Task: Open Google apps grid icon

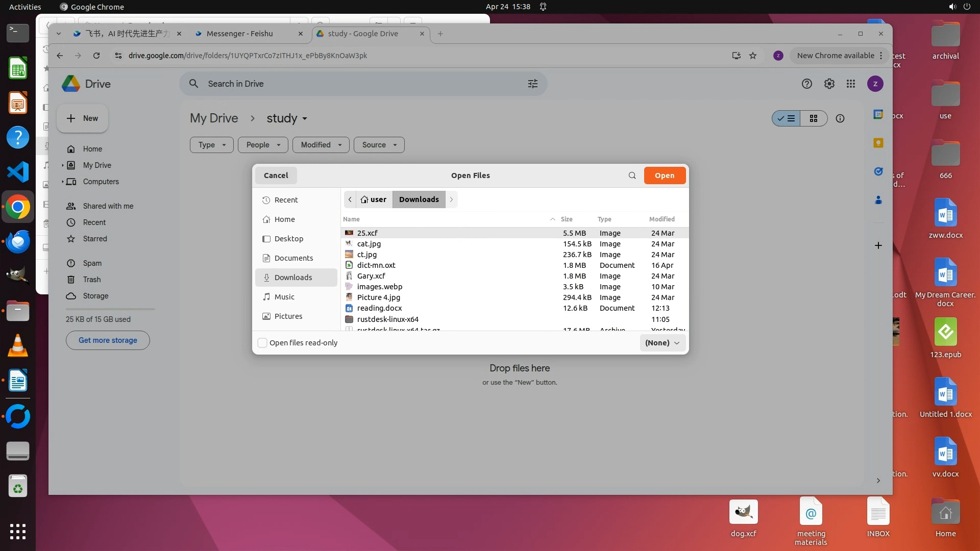Action: [x=850, y=84]
